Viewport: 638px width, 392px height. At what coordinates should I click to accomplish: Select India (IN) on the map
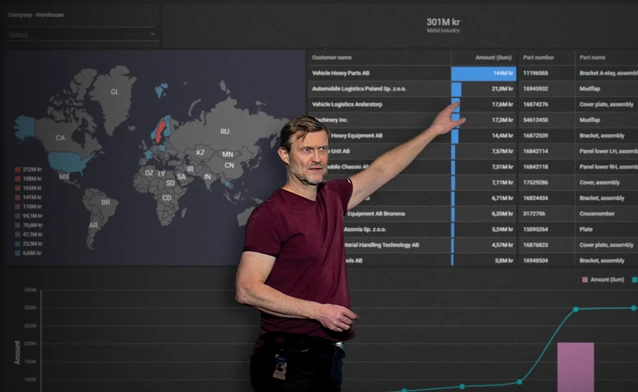(208, 177)
